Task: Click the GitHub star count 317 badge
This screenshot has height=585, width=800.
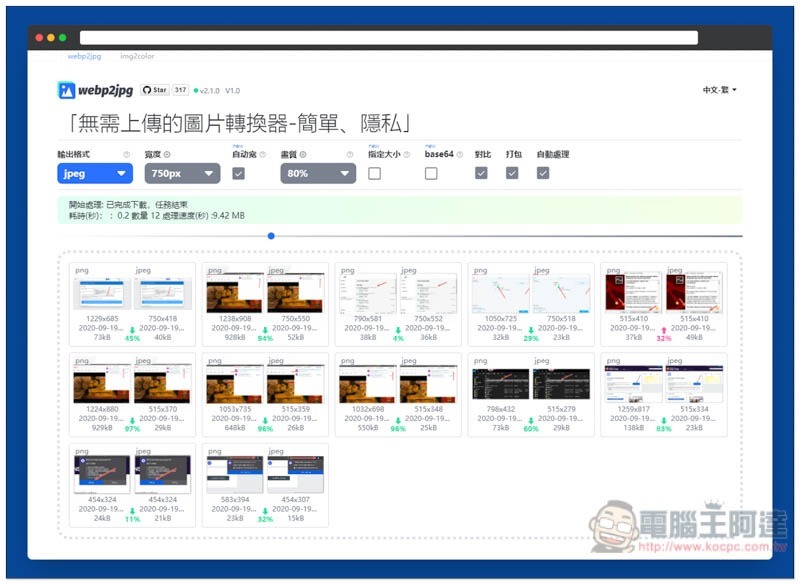Action: 181,90
